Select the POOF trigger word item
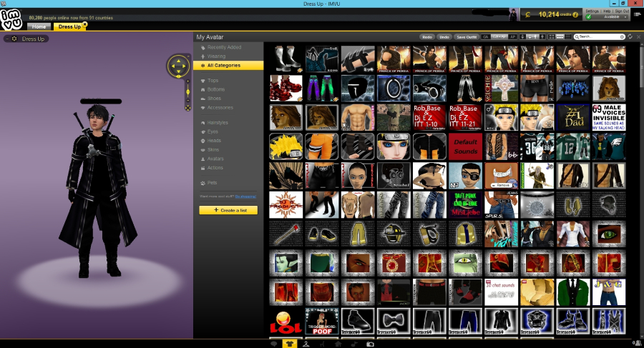This screenshot has width=644, height=348. 322,322
